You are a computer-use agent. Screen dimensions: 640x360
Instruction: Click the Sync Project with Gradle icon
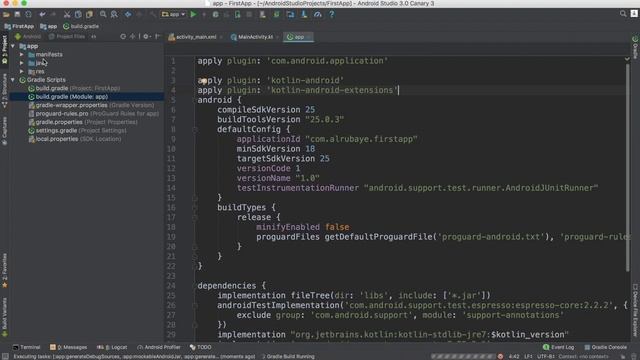[277, 14]
